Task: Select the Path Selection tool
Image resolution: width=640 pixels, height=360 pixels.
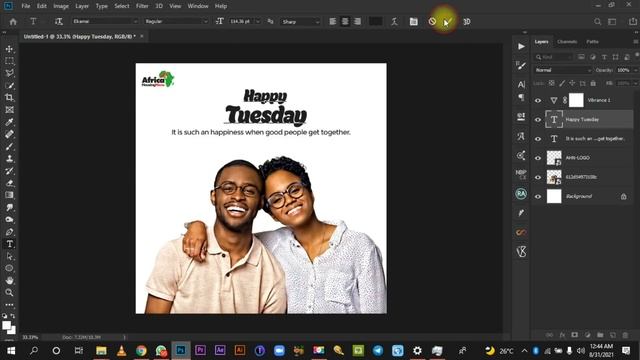Action: tap(9, 256)
